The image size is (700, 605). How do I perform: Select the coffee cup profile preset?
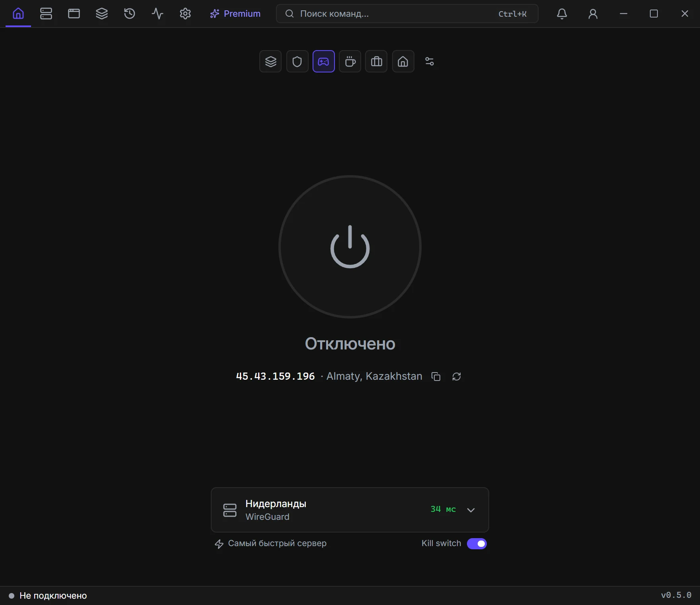tap(350, 61)
